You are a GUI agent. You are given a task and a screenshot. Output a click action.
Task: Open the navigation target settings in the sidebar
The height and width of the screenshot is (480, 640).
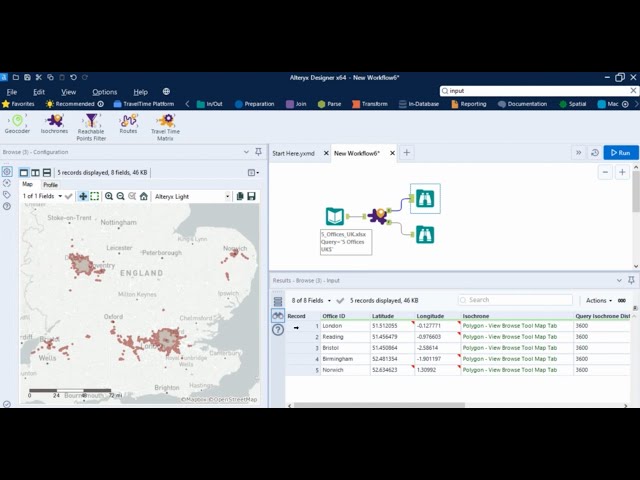[x=7, y=183]
